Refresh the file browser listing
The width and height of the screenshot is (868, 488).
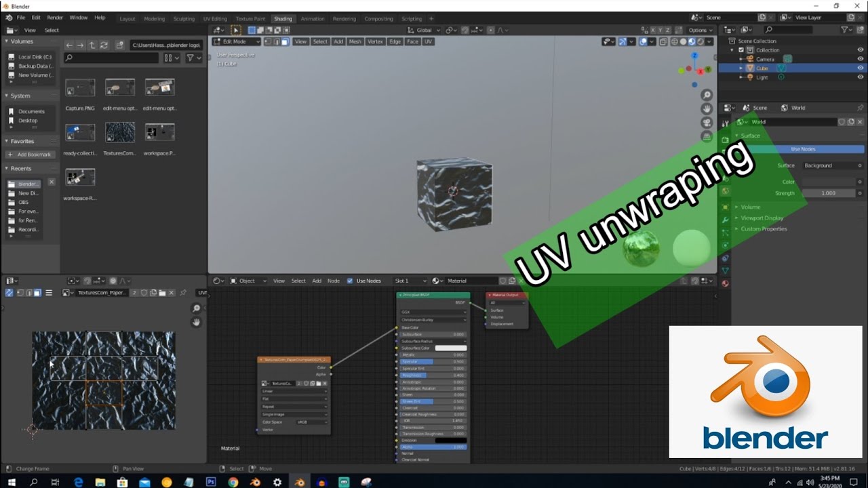tap(104, 45)
